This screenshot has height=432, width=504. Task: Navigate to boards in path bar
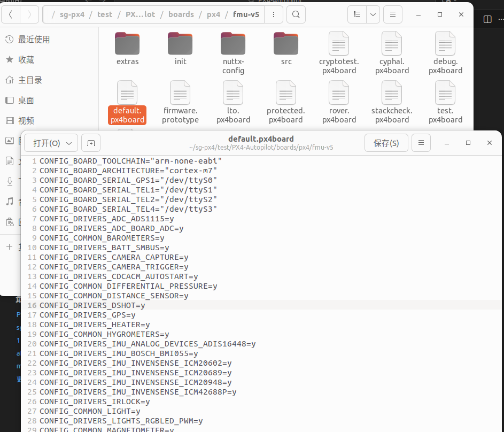point(181,14)
